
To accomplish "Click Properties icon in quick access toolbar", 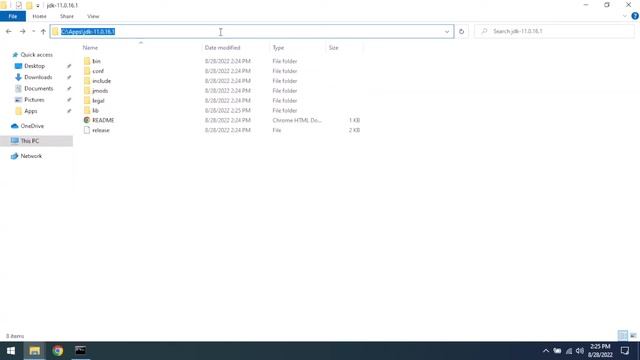I will [x=19, y=5].
